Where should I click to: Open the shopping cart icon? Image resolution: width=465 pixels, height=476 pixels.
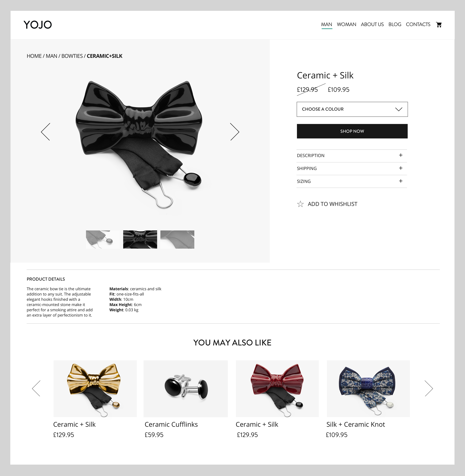click(x=439, y=25)
